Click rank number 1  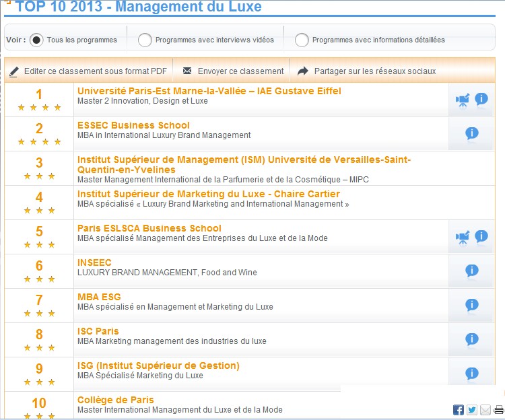tap(39, 94)
